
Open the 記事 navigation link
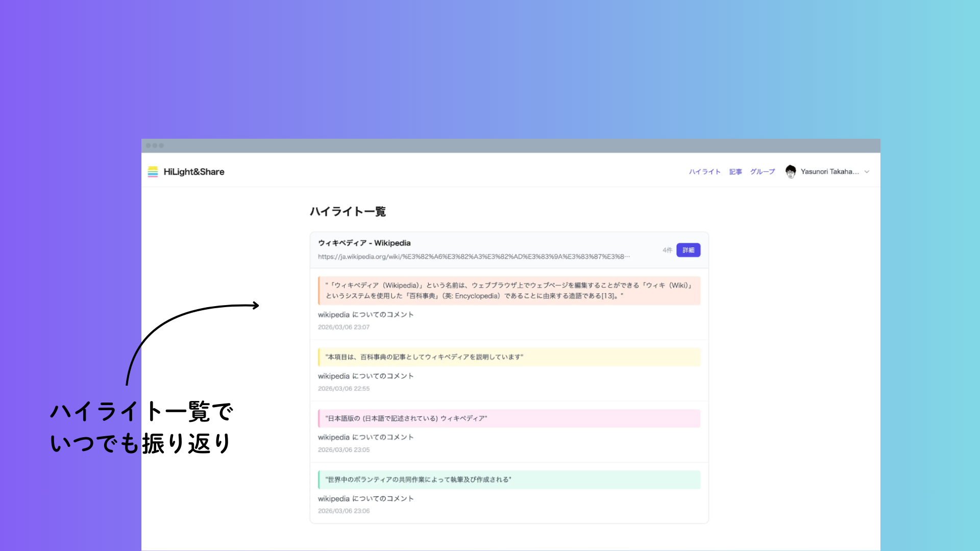point(736,172)
